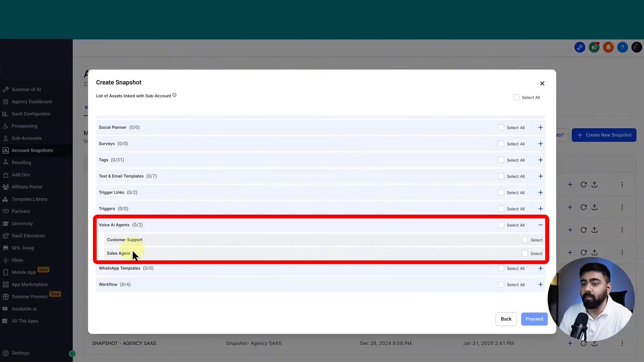Check Select All for Workflow
Image resolution: width=644 pixels, height=362 pixels.
(x=501, y=285)
